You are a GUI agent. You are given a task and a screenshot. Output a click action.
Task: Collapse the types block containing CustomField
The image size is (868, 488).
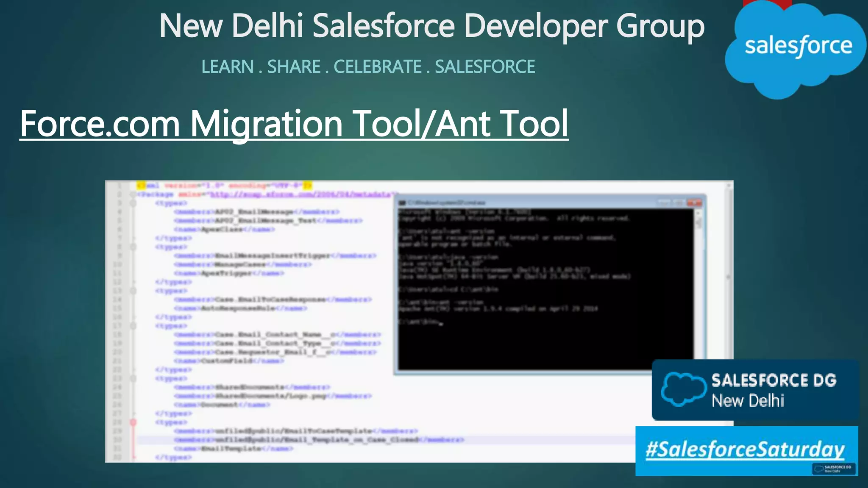pos(133,326)
